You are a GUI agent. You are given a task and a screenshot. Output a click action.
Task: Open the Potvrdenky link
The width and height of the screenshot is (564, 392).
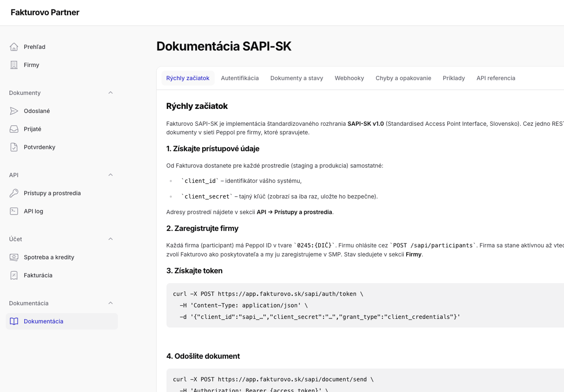(x=62, y=147)
